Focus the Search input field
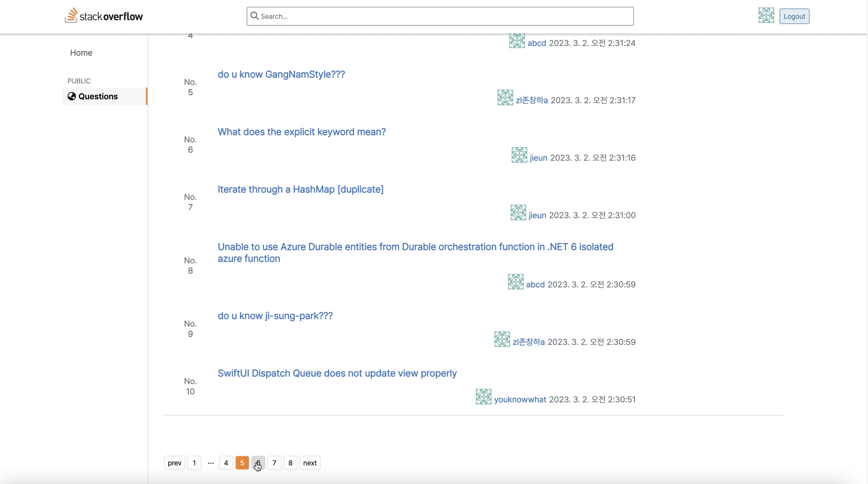This screenshot has width=868, height=484. (440, 16)
